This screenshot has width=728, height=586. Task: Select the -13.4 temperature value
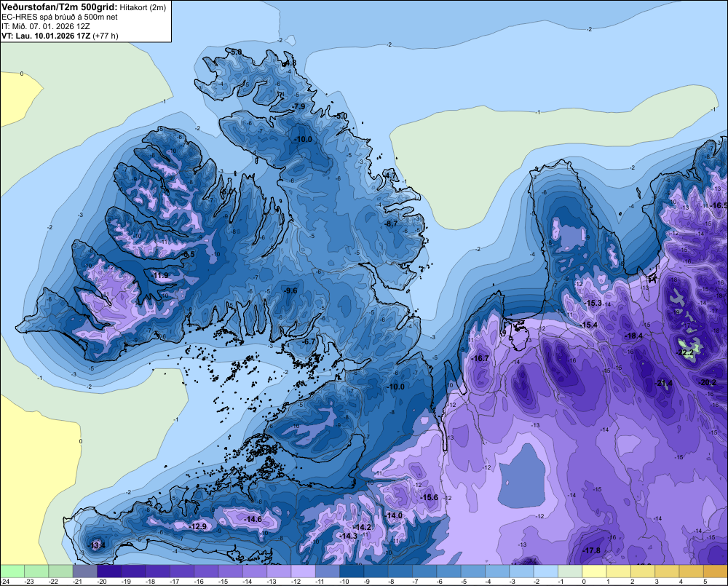[x=97, y=545]
